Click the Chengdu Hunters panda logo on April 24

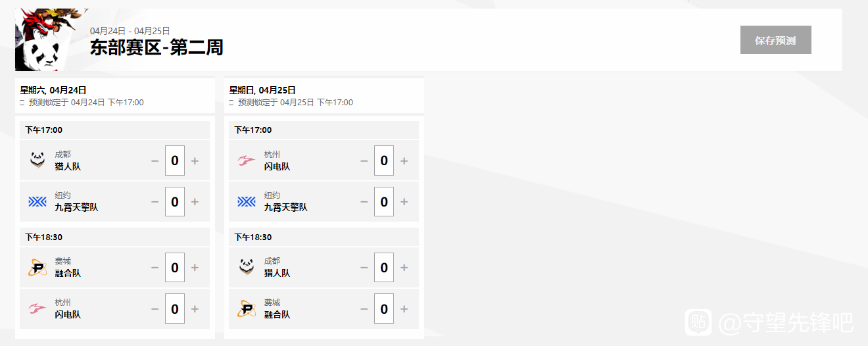(x=37, y=160)
